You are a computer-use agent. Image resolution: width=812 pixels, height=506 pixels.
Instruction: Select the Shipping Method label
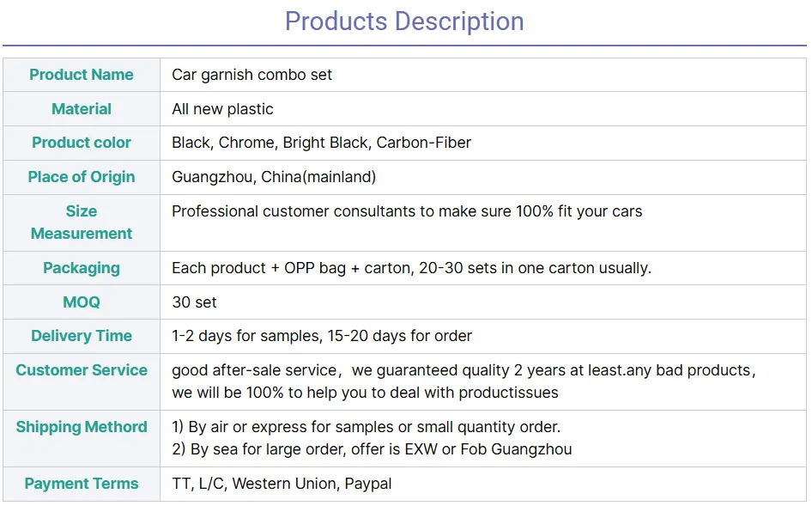(82, 427)
